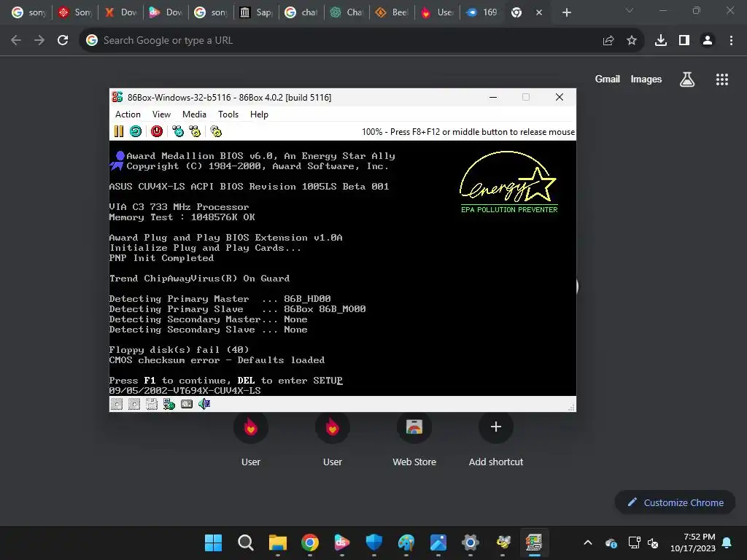Expand the Chrome tab search chevron
The width and height of the screenshot is (747, 560).
click(x=630, y=10)
